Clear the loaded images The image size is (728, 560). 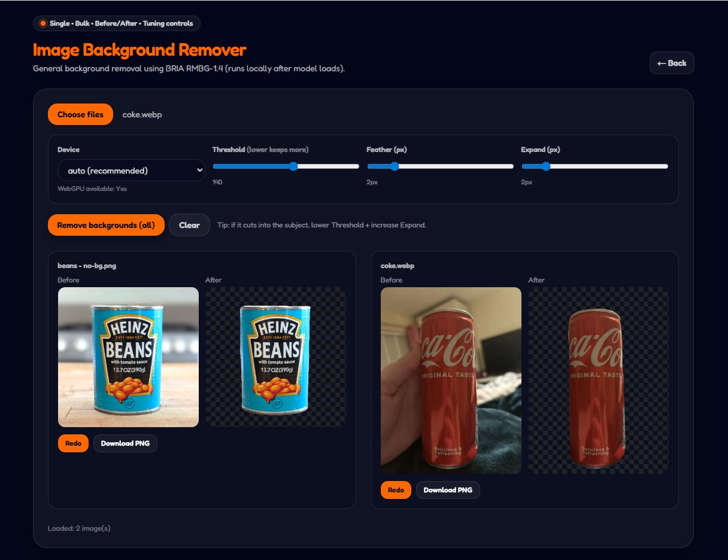pyautogui.click(x=189, y=225)
